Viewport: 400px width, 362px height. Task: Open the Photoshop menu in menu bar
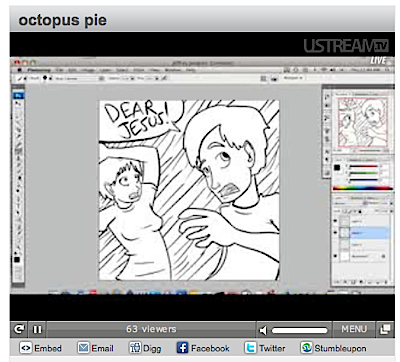[x=39, y=70]
